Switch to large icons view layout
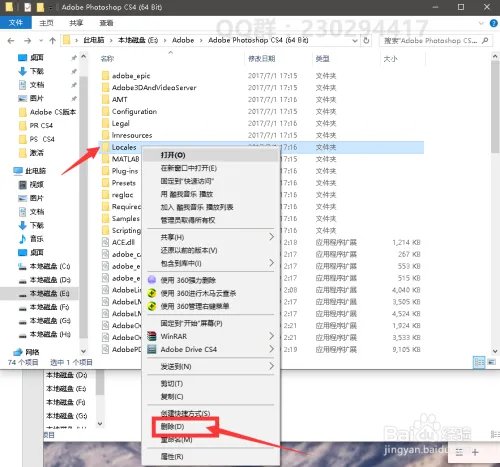This screenshot has width=500, height=467. (492, 362)
